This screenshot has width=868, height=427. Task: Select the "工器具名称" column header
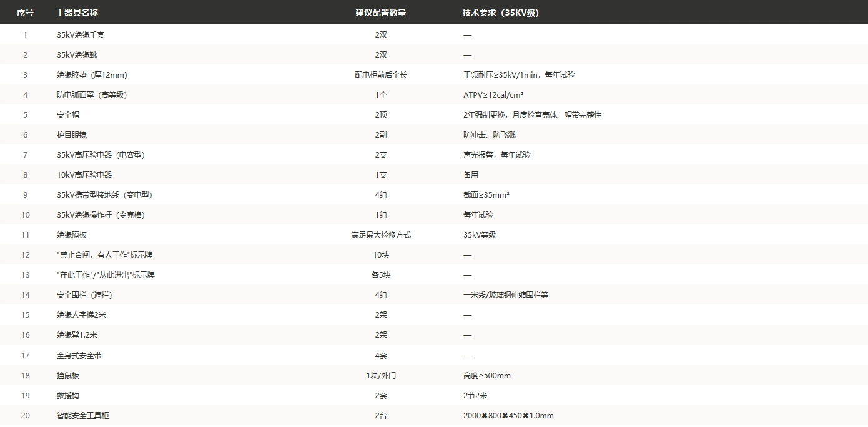(x=77, y=13)
